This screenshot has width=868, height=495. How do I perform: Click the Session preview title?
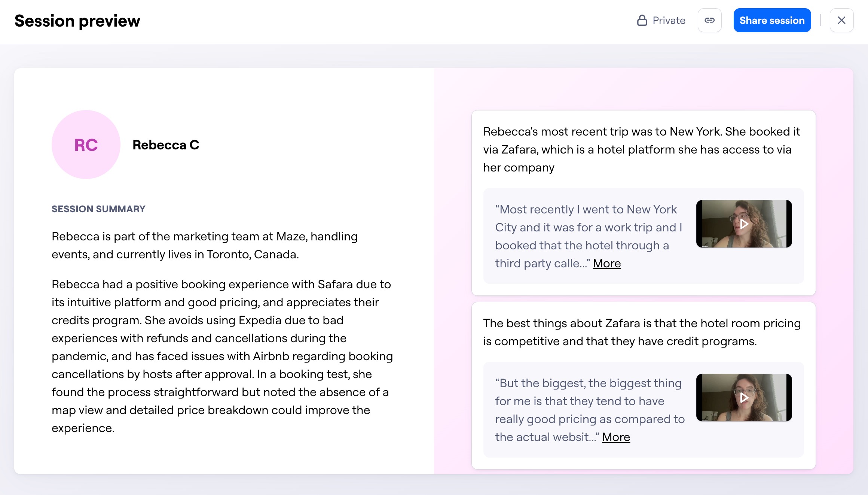[77, 21]
